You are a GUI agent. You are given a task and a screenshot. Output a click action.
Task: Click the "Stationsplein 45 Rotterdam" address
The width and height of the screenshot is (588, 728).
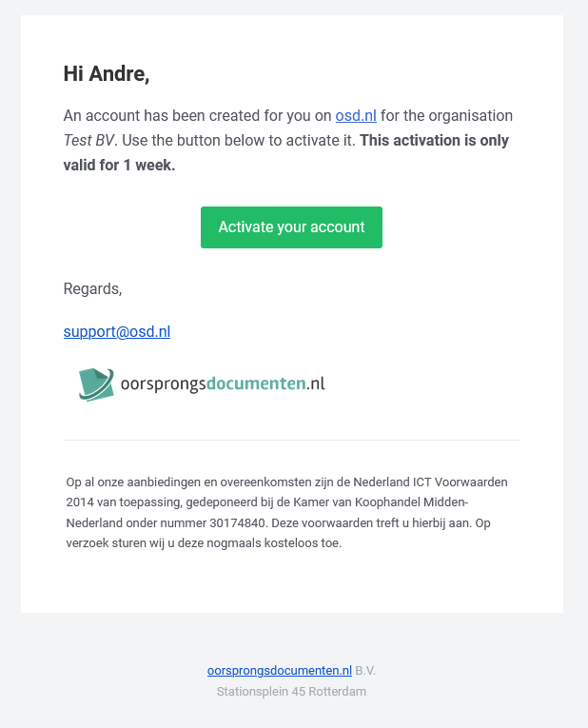291,691
